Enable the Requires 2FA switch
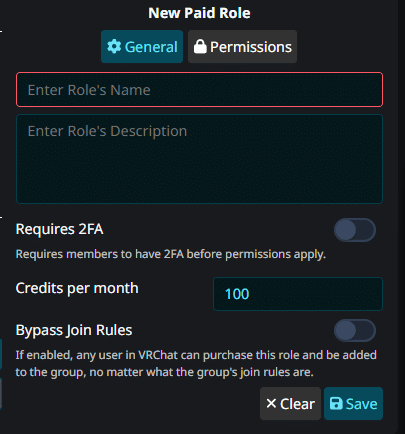This screenshot has height=434, width=405. pyautogui.click(x=355, y=230)
